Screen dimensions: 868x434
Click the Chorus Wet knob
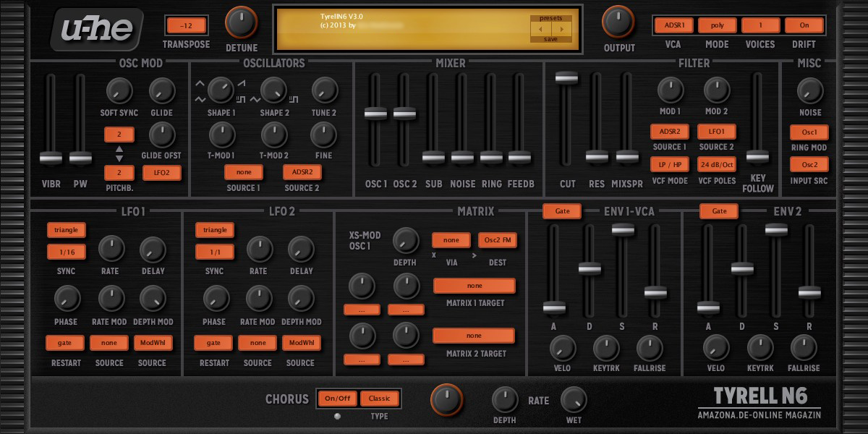(574, 399)
